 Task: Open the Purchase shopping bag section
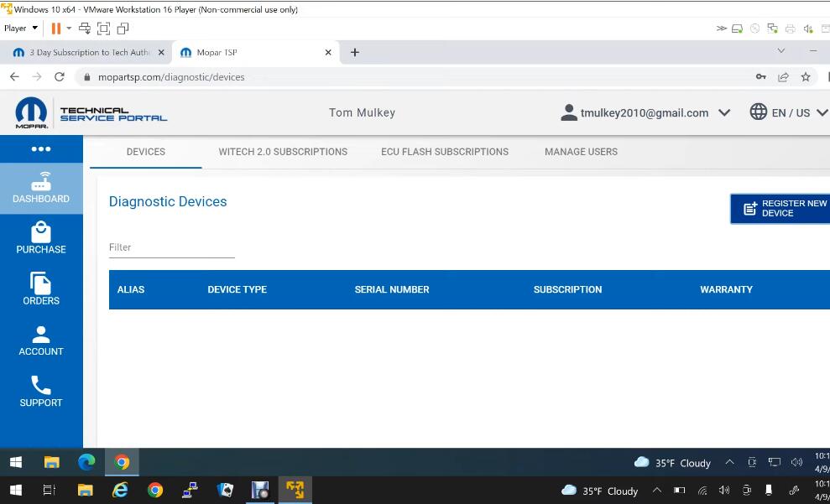click(x=41, y=238)
